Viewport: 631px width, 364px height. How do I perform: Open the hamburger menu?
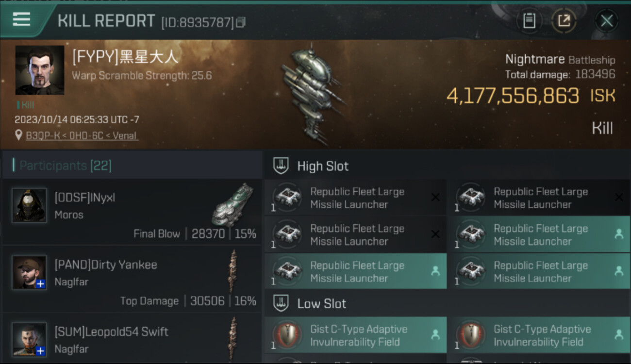pos(21,19)
